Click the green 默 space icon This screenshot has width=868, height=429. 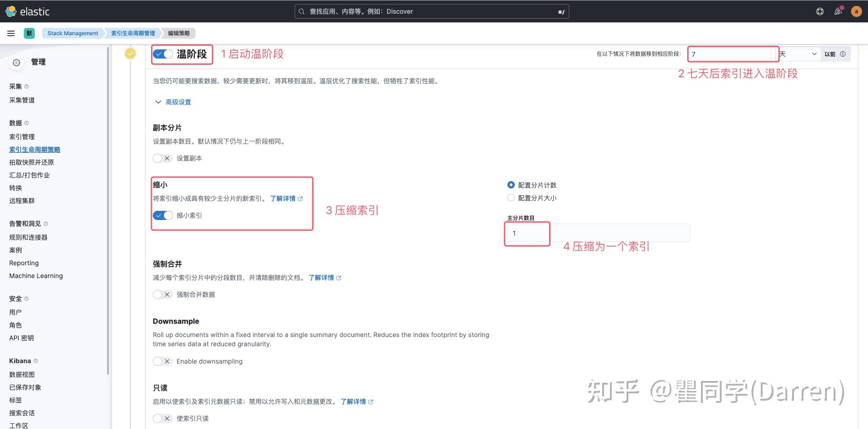29,33
